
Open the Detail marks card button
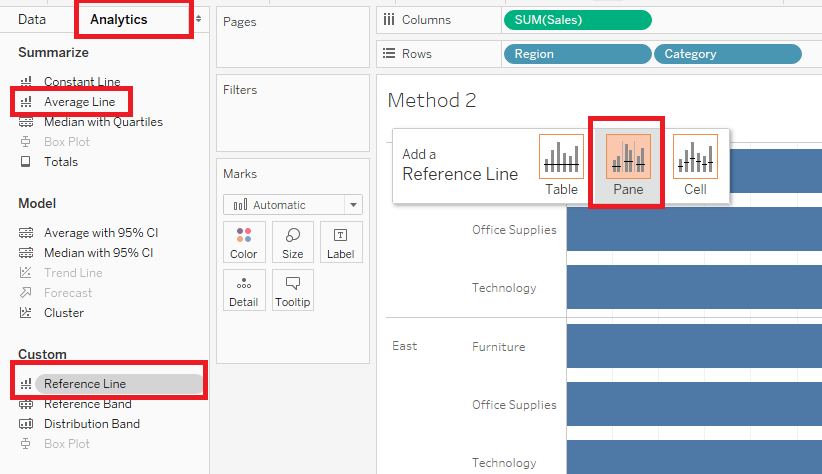(x=244, y=290)
